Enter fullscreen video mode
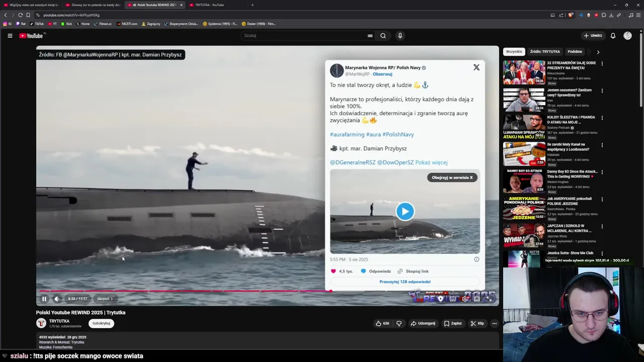This screenshot has height=362, width=644. [x=489, y=299]
